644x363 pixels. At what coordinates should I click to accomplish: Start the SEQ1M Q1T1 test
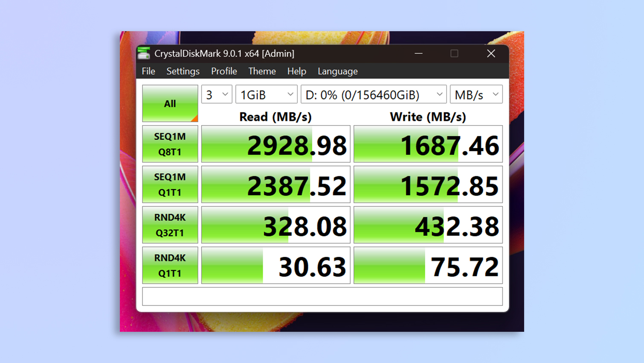tap(170, 184)
